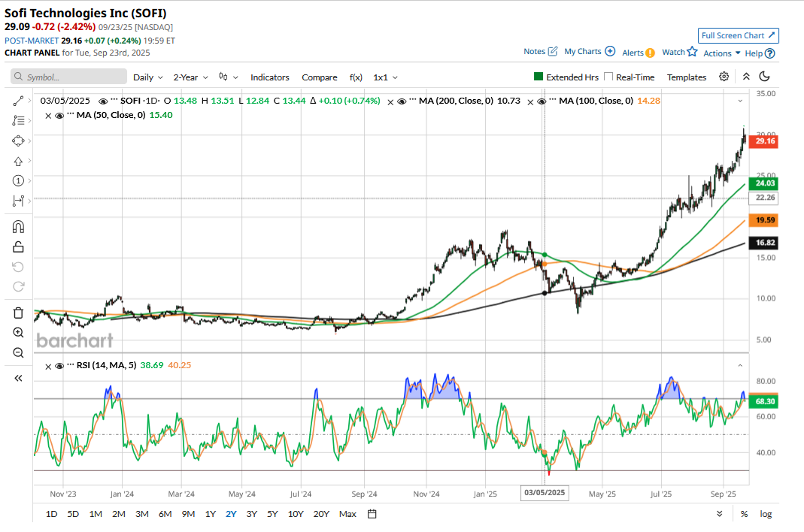Toggle the magnet snap mode icon
Viewport: 804px width, 532px height.
pyautogui.click(x=19, y=226)
